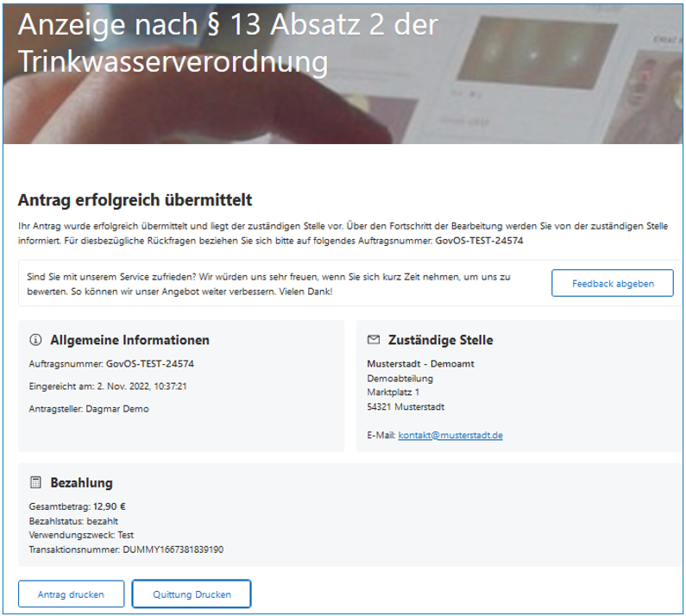Click the Gesamtbetrag 12,90 € amount
Viewport: 686px width, 616px height.
tap(78, 506)
